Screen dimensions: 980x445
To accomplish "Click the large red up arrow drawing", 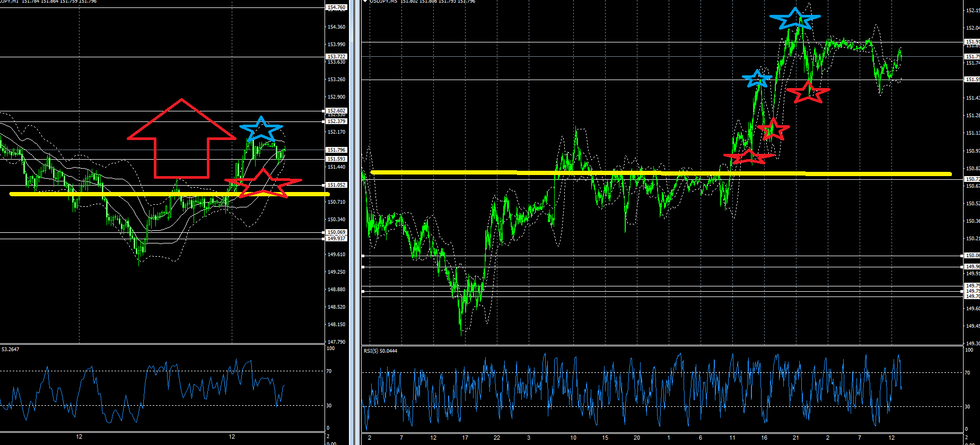I will [181, 139].
